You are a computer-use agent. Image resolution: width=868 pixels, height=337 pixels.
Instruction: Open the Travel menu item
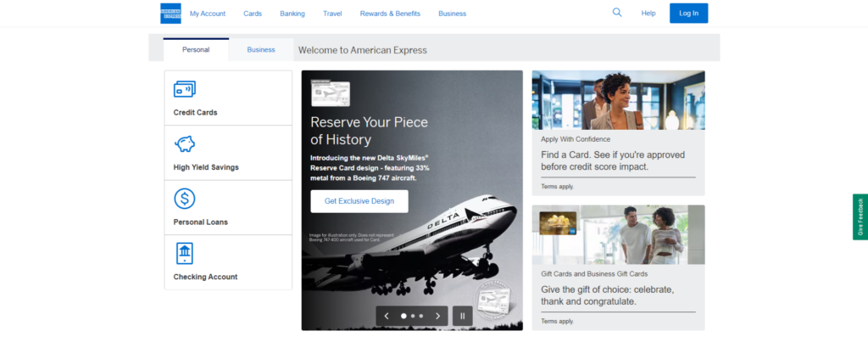[332, 14]
